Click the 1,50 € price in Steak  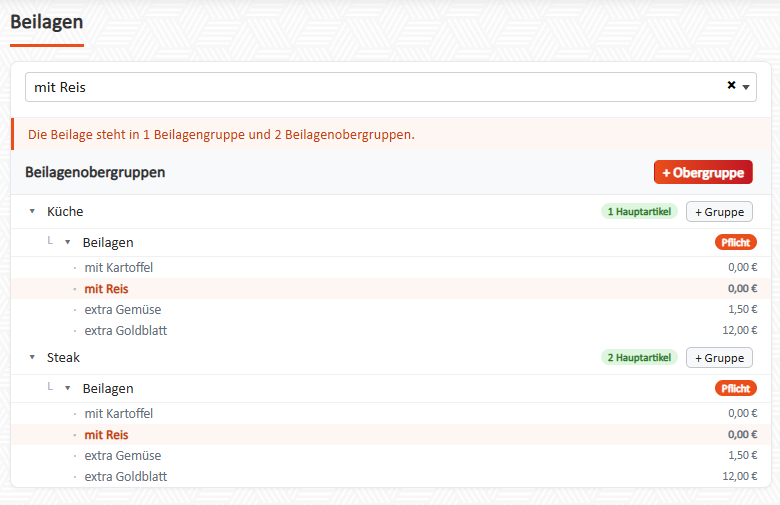(743, 455)
